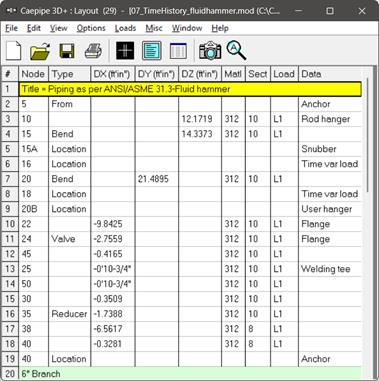Open the Loads menu
Viewport: 379px width, 381px height.
(125, 28)
